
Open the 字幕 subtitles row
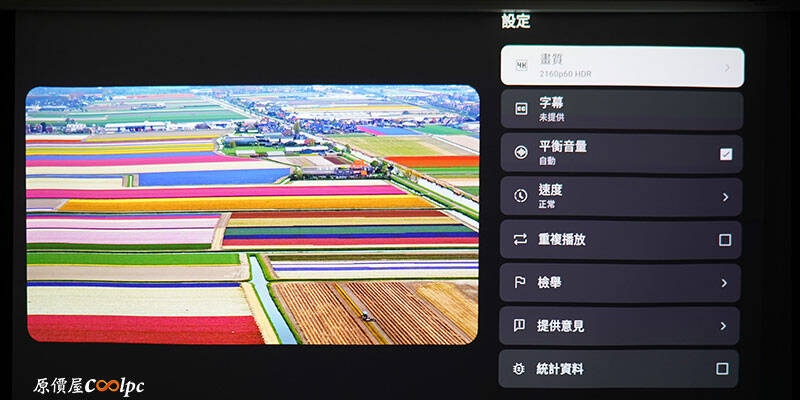[621, 110]
